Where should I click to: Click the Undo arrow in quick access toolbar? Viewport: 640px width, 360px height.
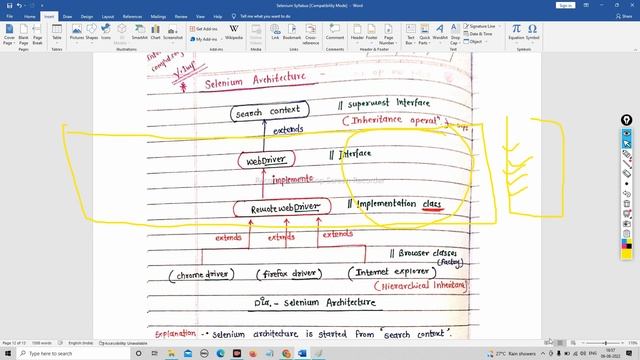[x=19, y=5]
